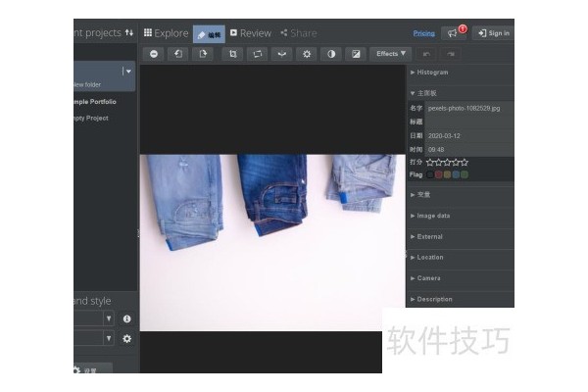Select the Sample Portfolio project
The height and width of the screenshot is (392, 588).
[x=95, y=102]
